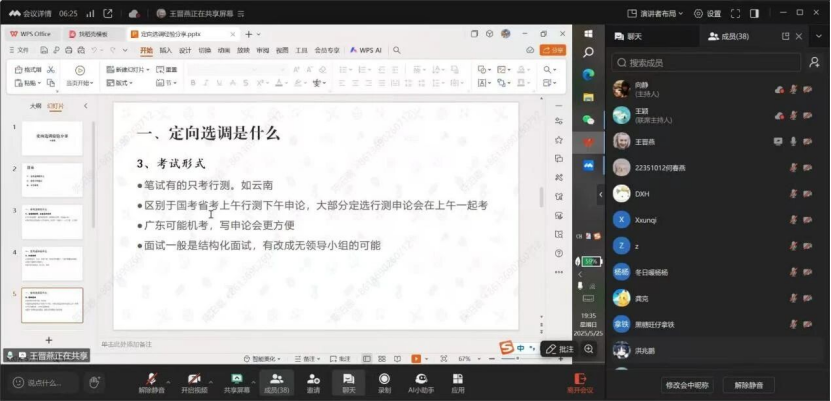Image resolution: width=831 pixels, height=401 pixels.
Task: Switch to the 聊天 tab in side panel
Action: pyautogui.click(x=634, y=37)
